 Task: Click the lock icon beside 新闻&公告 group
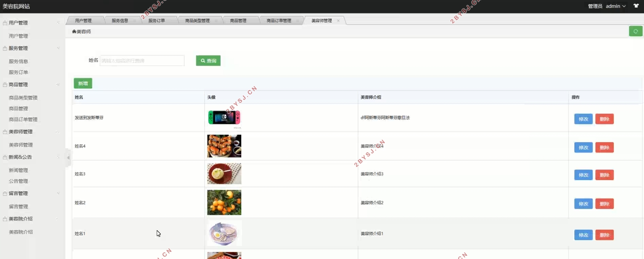(x=5, y=157)
